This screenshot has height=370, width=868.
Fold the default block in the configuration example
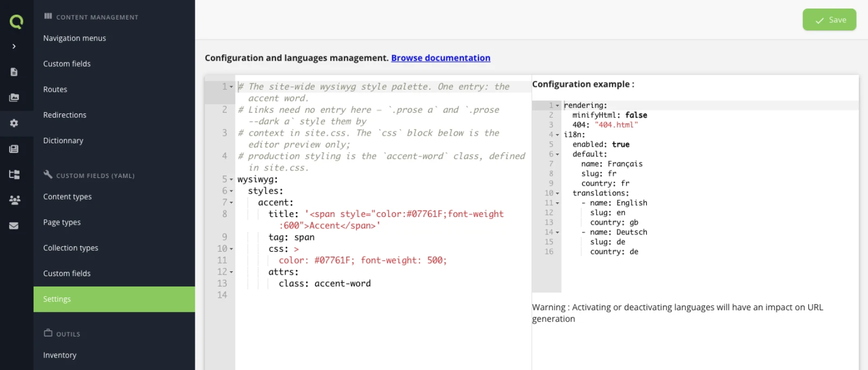tap(558, 155)
